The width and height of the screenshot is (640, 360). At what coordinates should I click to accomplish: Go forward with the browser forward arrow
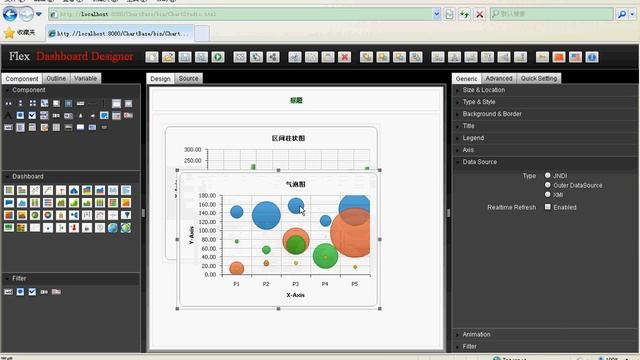pyautogui.click(x=26, y=14)
